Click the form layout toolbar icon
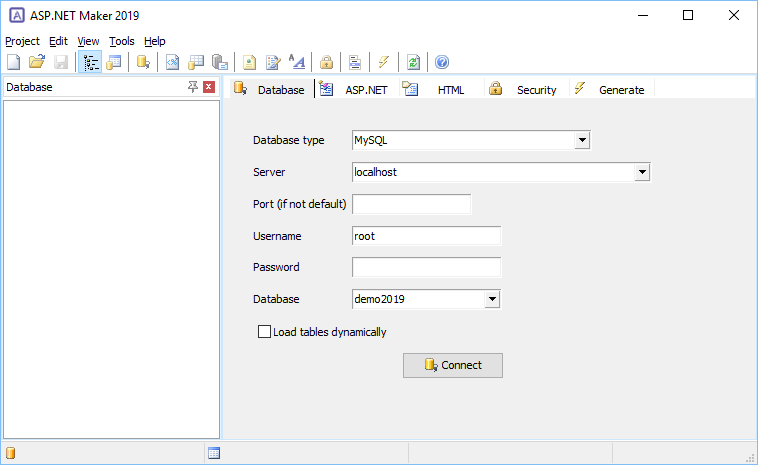Viewport: 758px width, 465px height. [355, 62]
